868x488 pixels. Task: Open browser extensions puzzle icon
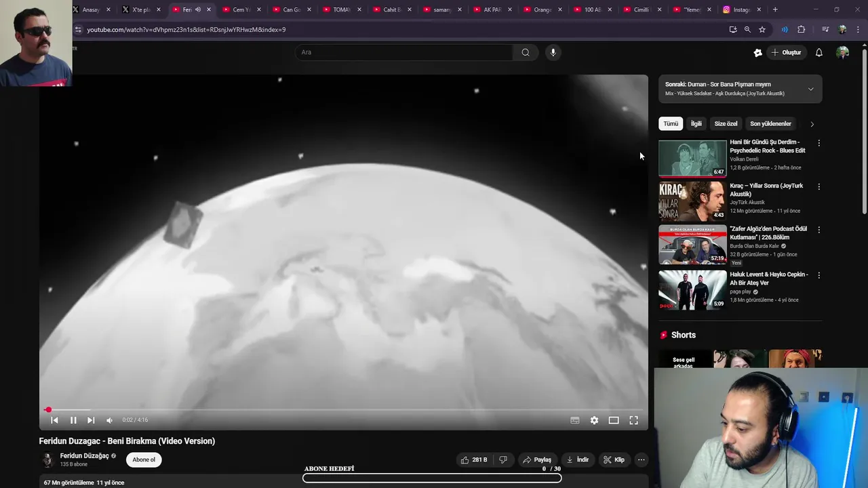point(802,30)
